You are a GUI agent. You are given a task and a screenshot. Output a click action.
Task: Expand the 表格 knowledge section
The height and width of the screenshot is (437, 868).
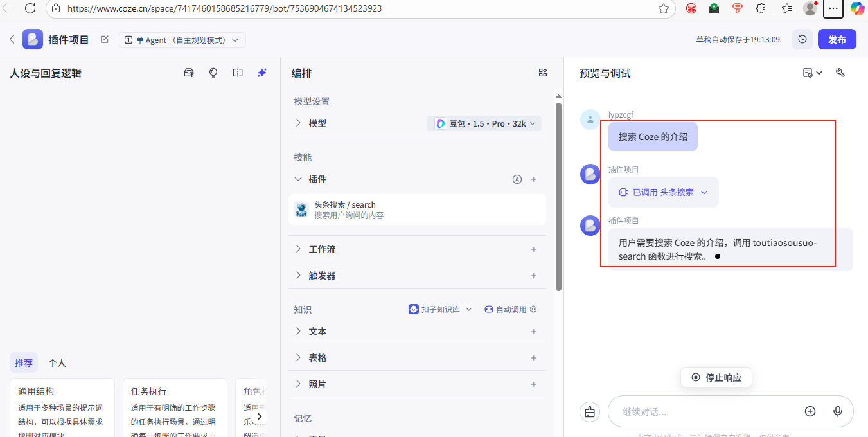298,358
